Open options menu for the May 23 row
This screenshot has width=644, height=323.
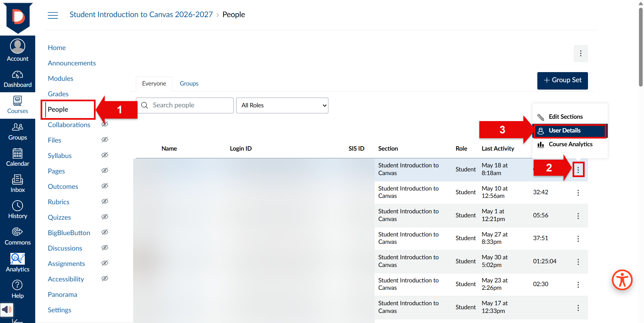click(x=578, y=284)
